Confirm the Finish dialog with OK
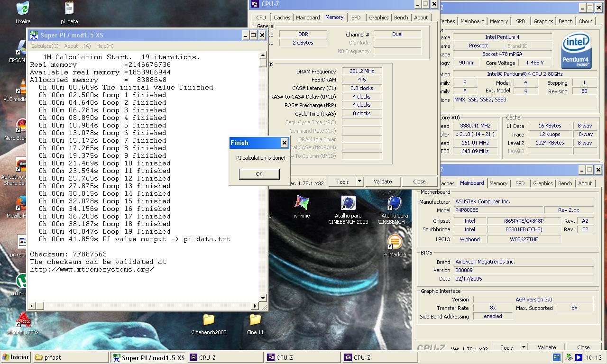 [259, 174]
